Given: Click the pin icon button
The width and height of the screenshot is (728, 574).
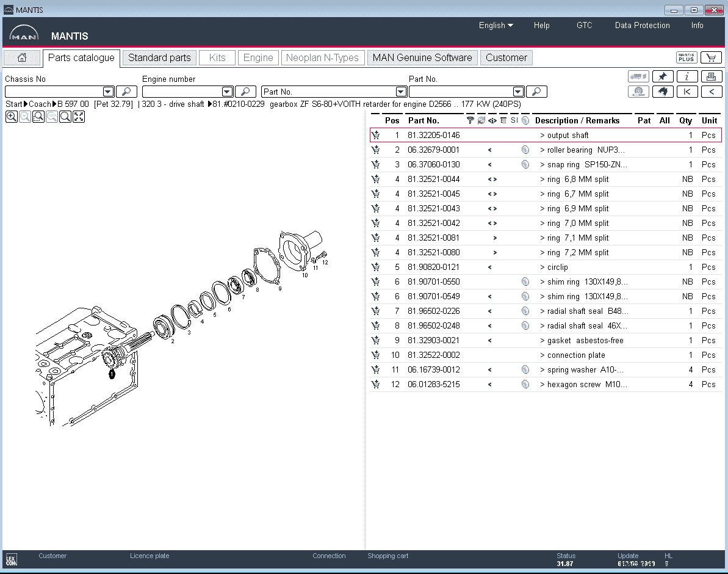Looking at the screenshot, I should coord(663,77).
